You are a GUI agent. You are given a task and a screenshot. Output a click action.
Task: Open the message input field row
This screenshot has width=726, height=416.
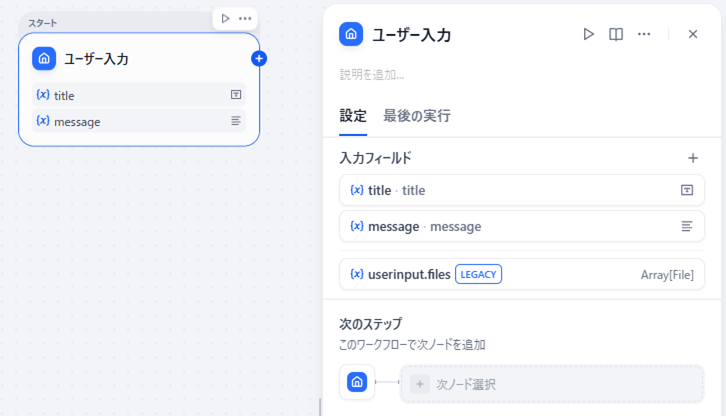coord(521,226)
